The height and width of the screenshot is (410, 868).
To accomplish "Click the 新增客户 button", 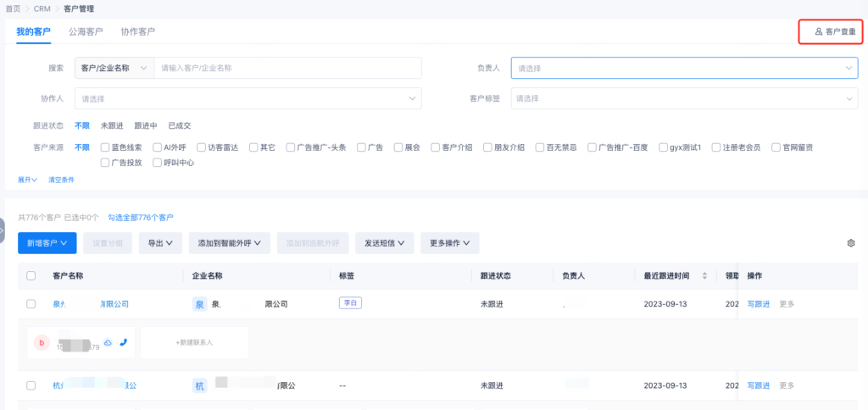I will (47, 243).
